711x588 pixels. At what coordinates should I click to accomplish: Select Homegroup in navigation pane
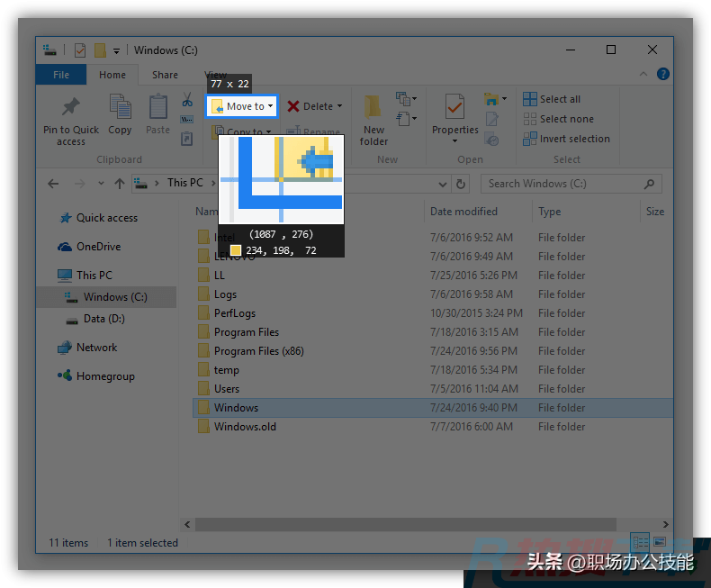point(96,376)
